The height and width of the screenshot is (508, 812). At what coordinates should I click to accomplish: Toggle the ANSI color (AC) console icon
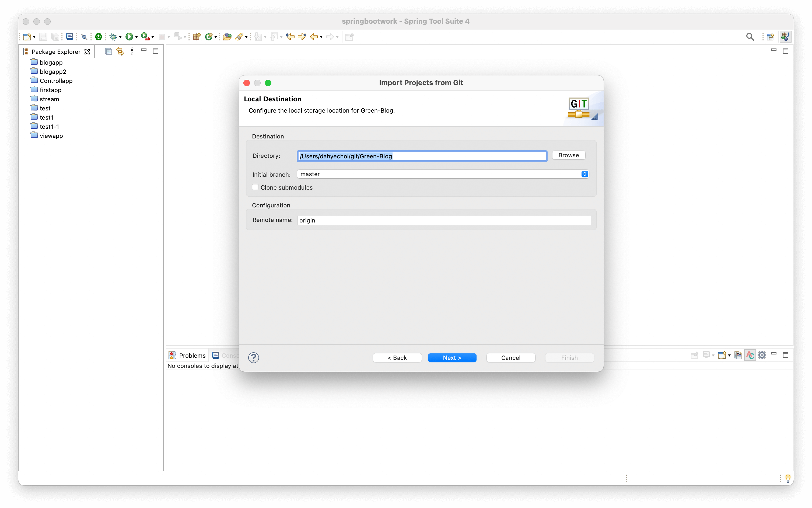click(x=750, y=355)
